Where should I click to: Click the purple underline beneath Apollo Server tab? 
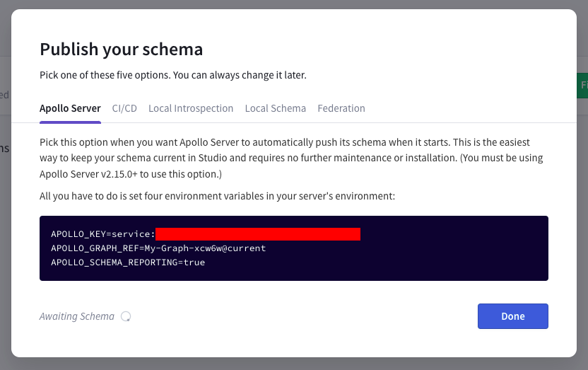70,122
